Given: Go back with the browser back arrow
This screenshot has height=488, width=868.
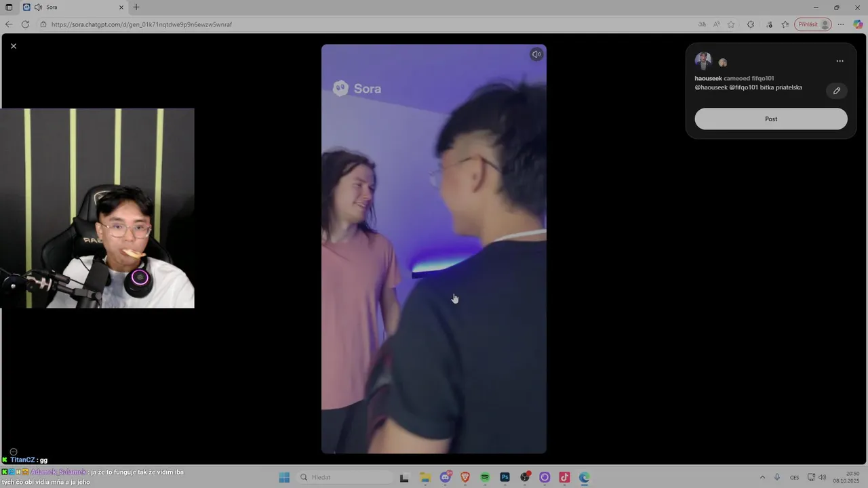Looking at the screenshot, I should pyautogui.click(x=9, y=24).
